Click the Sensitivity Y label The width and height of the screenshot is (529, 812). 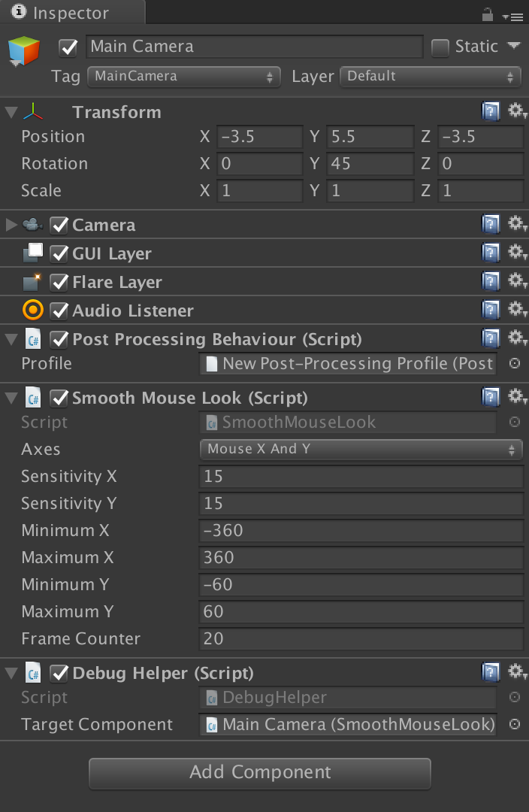pyautogui.click(x=69, y=503)
